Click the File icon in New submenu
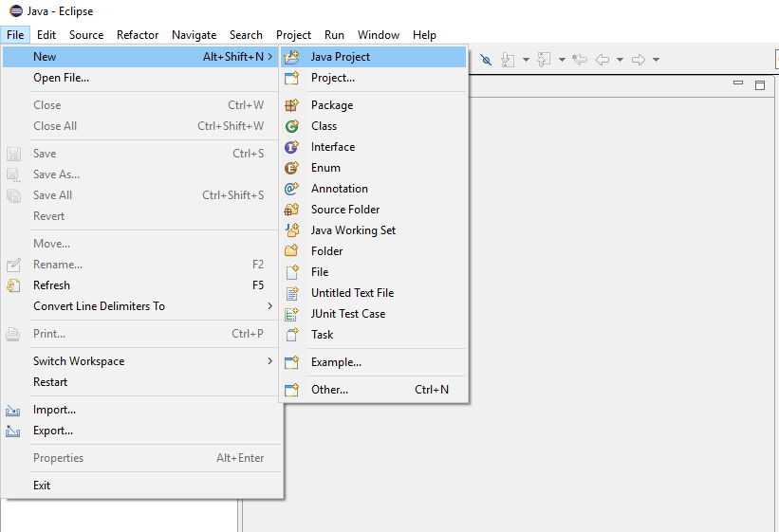 [291, 272]
